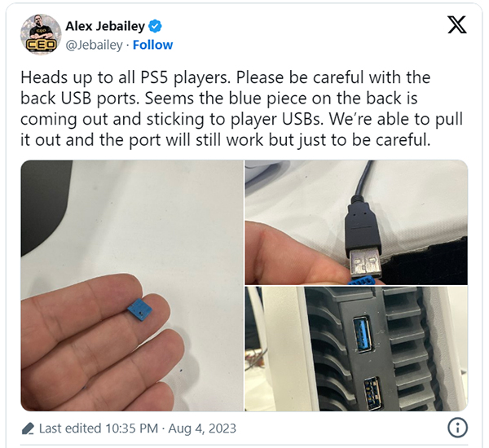This screenshot has width=489, height=448.
Task: Click the line 'it out and the port will still work'
Action: (x=225, y=139)
